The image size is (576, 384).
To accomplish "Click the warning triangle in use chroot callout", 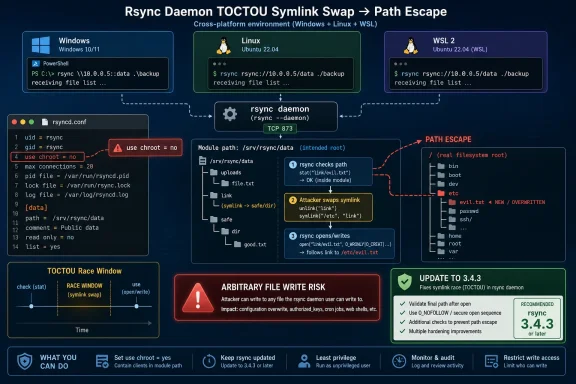I will [x=118, y=148].
